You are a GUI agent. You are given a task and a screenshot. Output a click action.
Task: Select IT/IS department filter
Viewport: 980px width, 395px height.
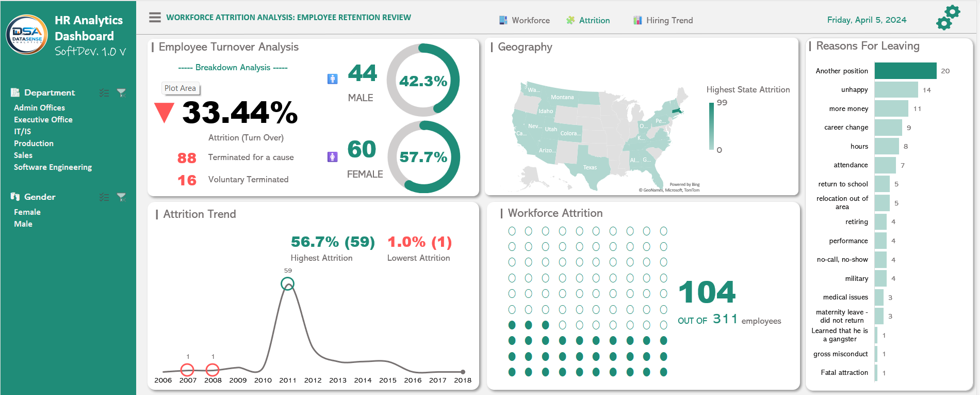point(22,132)
